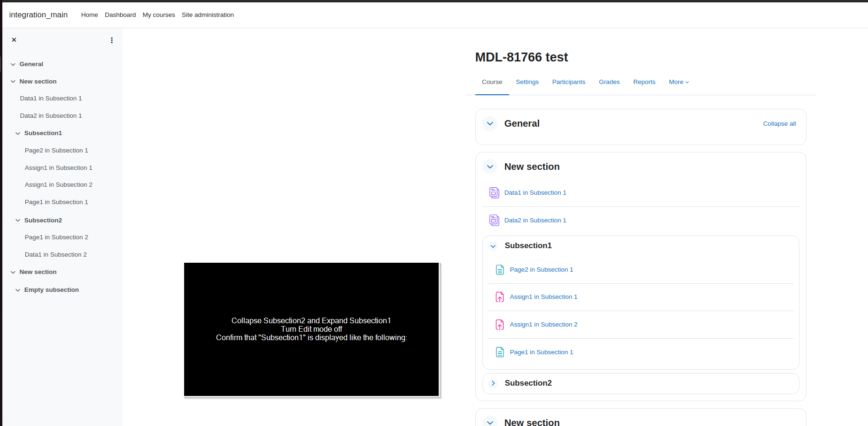Select Subsection2 label in course index
868x426 pixels.
click(x=43, y=221)
